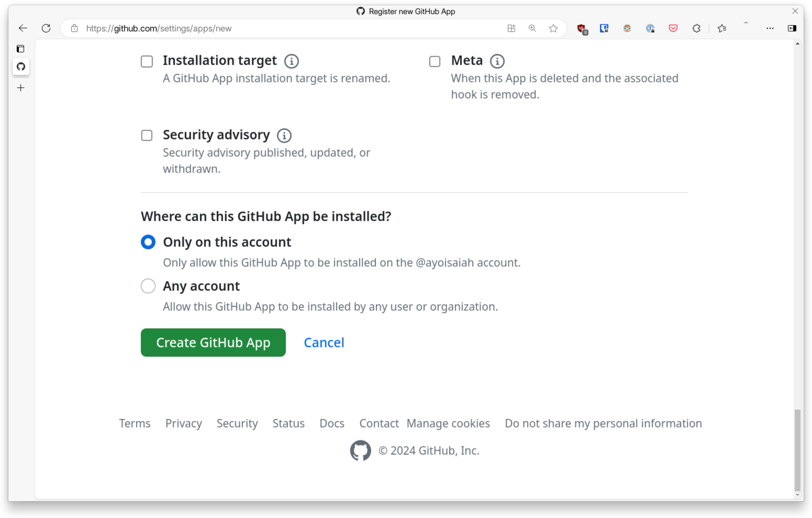Click the GitHub logo in the footer
The image size is (812, 518).
tap(360, 450)
